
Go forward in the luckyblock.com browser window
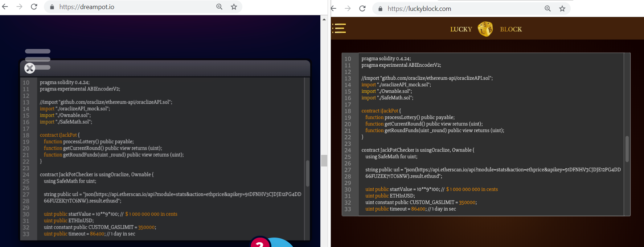point(348,8)
